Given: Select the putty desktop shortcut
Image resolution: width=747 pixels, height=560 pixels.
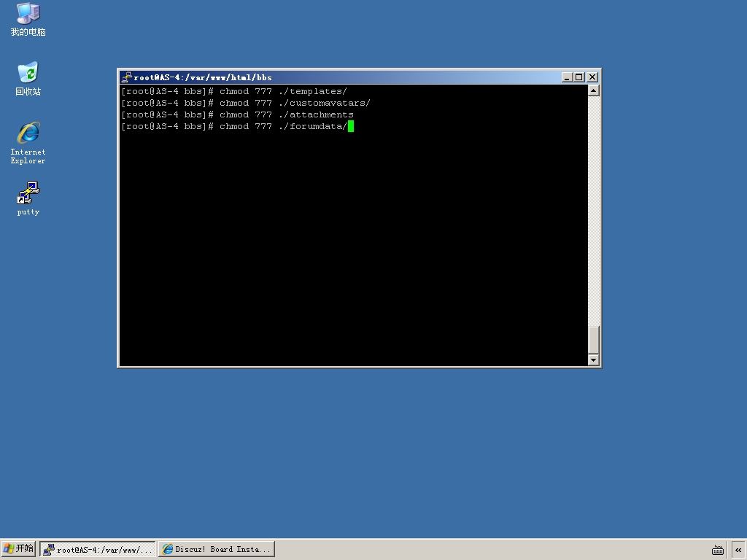Looking at the screenshot, I should [x=28, y=198].
